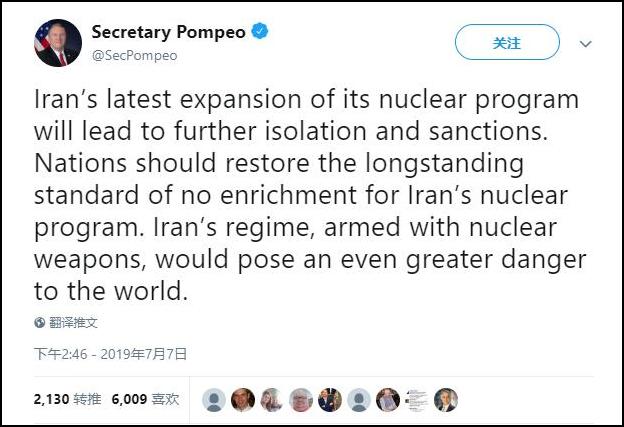
Task: Click 翻译推文 translate tweet link
Action: coord(74,322)
